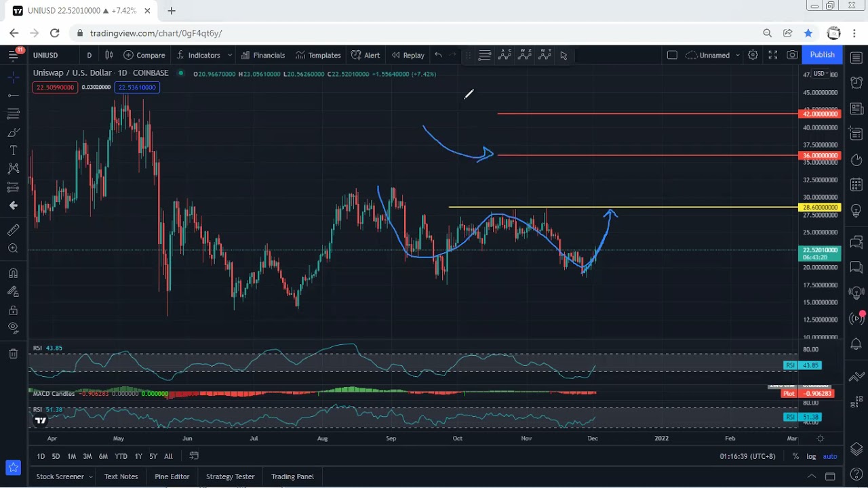
Task: Set the date range to 1M
Action: [x=71, y=456]
